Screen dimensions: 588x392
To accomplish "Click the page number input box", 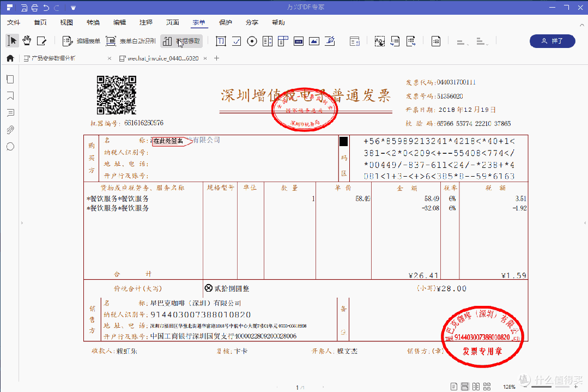I will (x=298, y=387).
